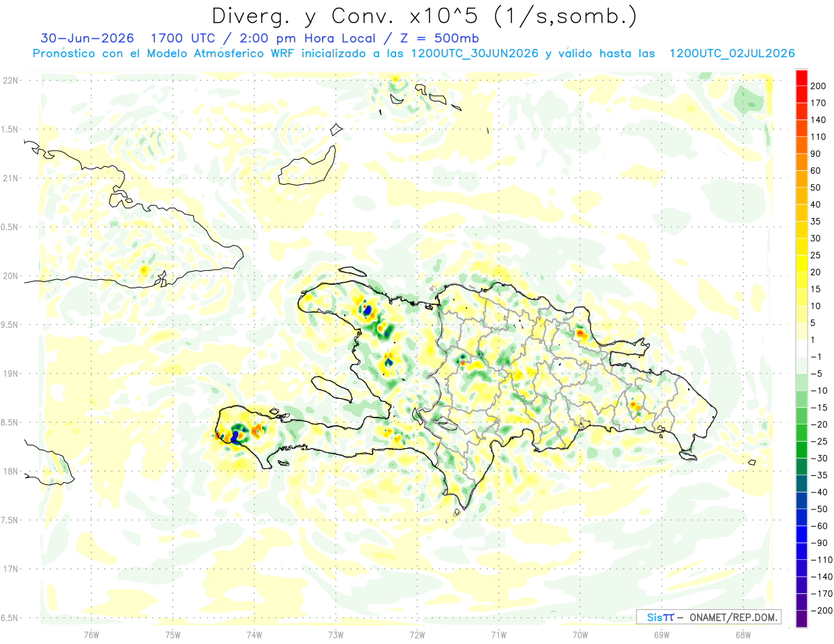Click the '0.5N' latitude label
Screen dimensions: 834x644
[10, 227]
